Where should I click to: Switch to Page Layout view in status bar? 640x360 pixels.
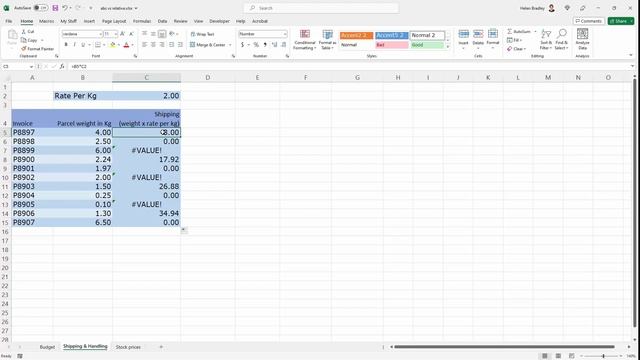pos(558,356)
